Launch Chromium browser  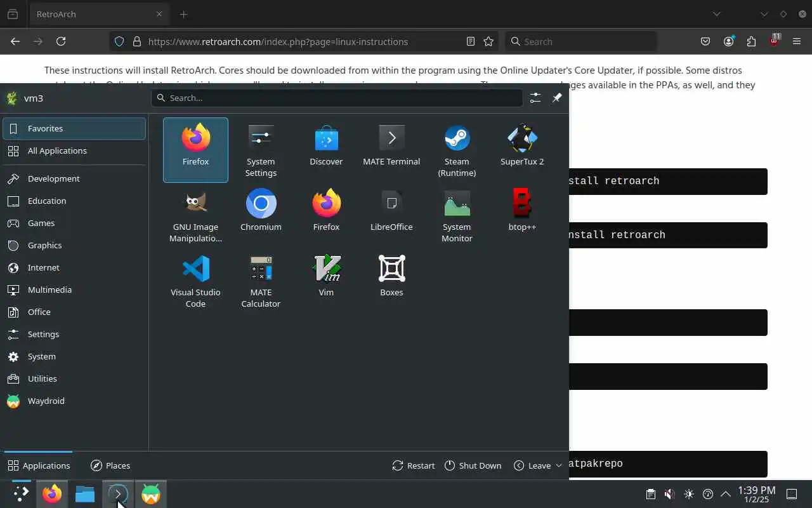click(x=261, y=215)
